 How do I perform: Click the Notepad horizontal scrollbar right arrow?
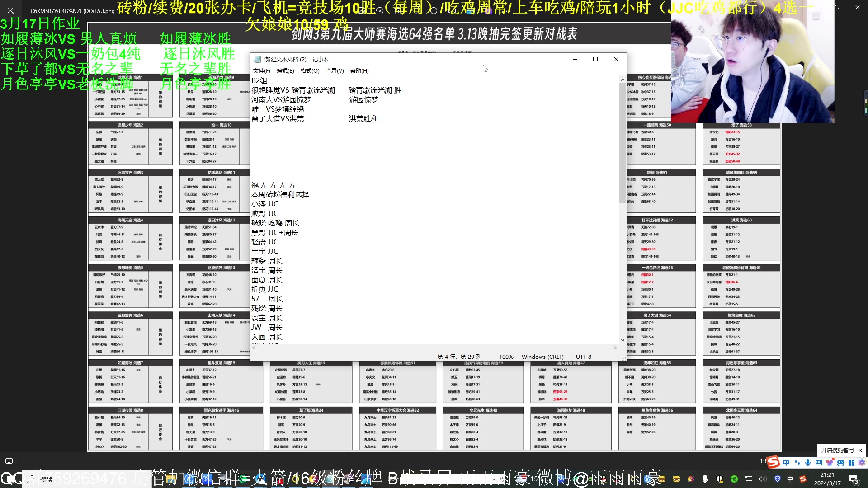click(615, 347)
